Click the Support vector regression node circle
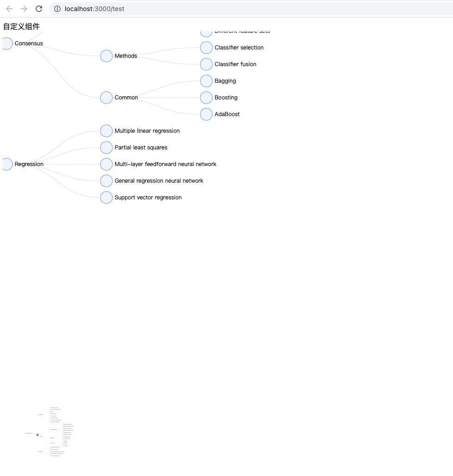Screen dimensions: 453x476 click(106, 198)
